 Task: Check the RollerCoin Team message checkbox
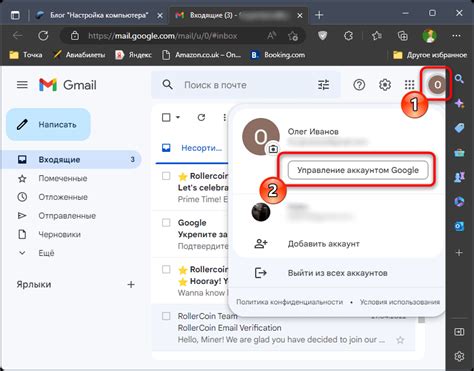166,316
